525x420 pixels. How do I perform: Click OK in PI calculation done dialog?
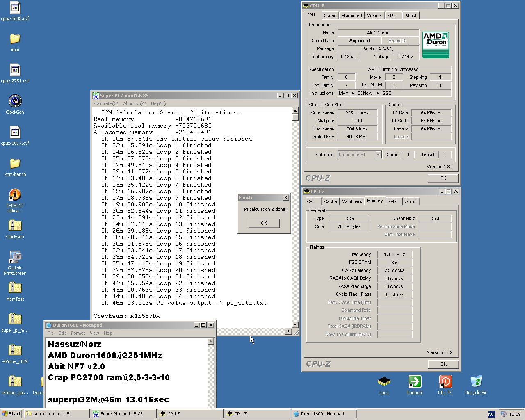264,223
